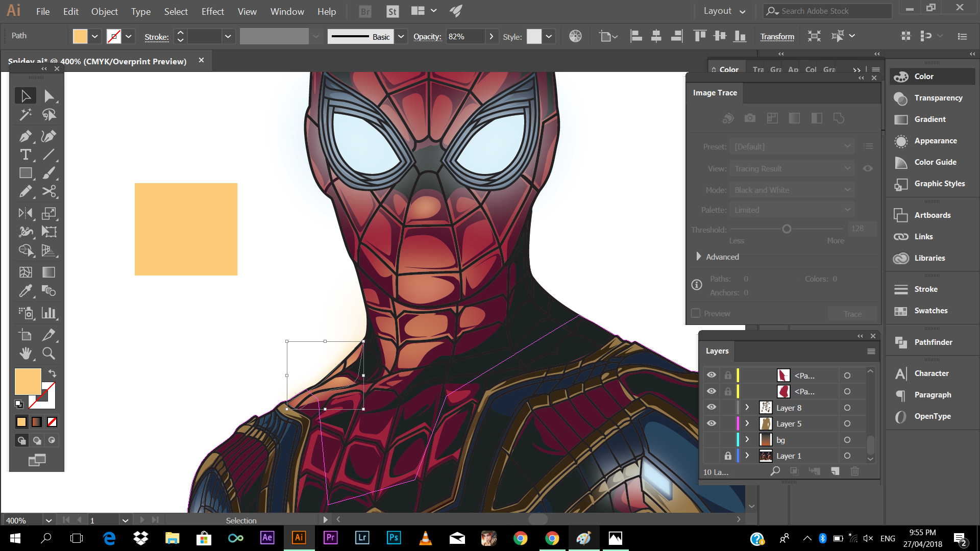This screenshot has width=980, height=551.
Task: Hide Layer 8 using eye icon
Action: [711, 407]
